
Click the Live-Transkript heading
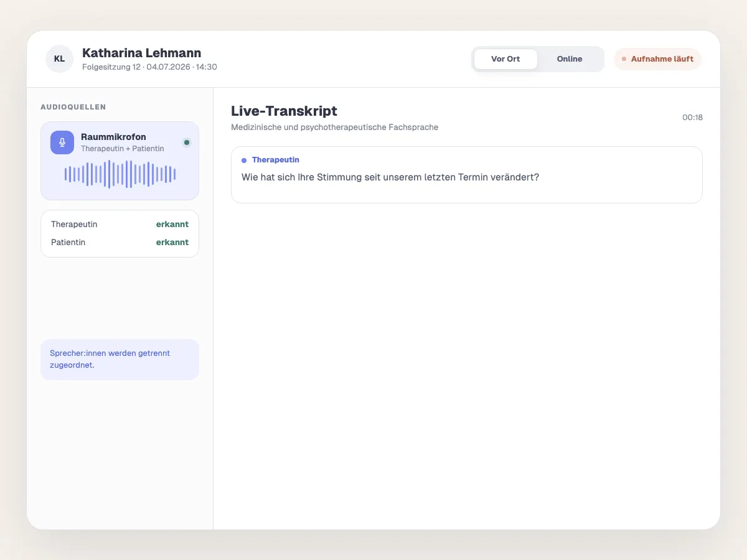tap(284, 111)
